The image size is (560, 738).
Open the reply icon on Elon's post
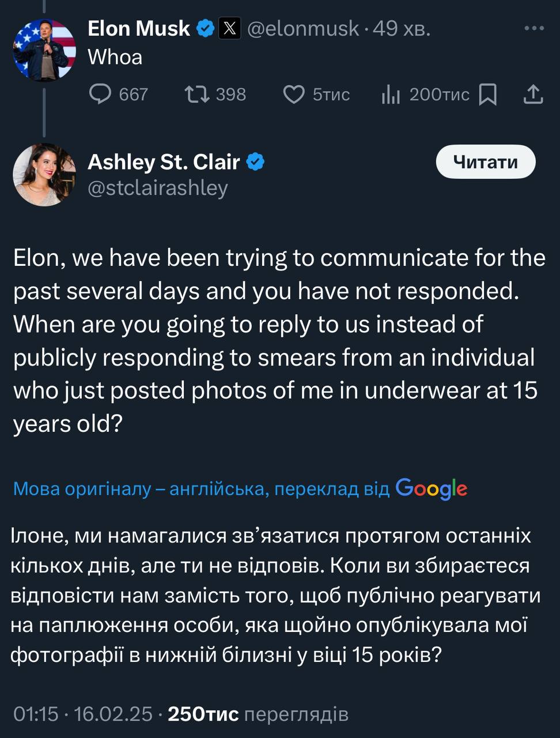click(x=100, y=94)
